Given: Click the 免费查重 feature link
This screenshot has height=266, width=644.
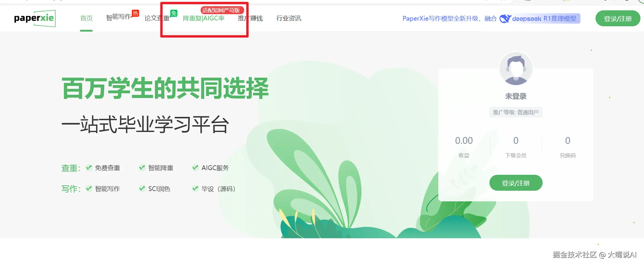Looking at the screenshot, I should coord(108,168).
